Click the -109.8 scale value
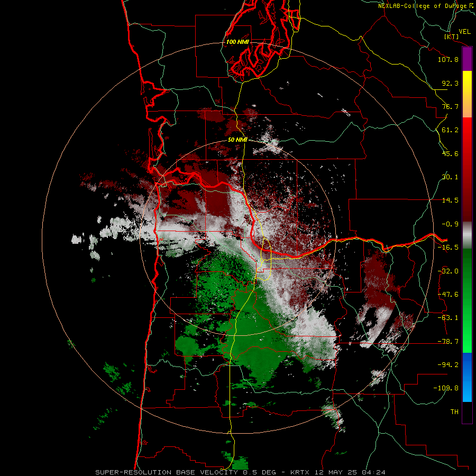Viewport: 476px width, 476px height. click(446, 388)
